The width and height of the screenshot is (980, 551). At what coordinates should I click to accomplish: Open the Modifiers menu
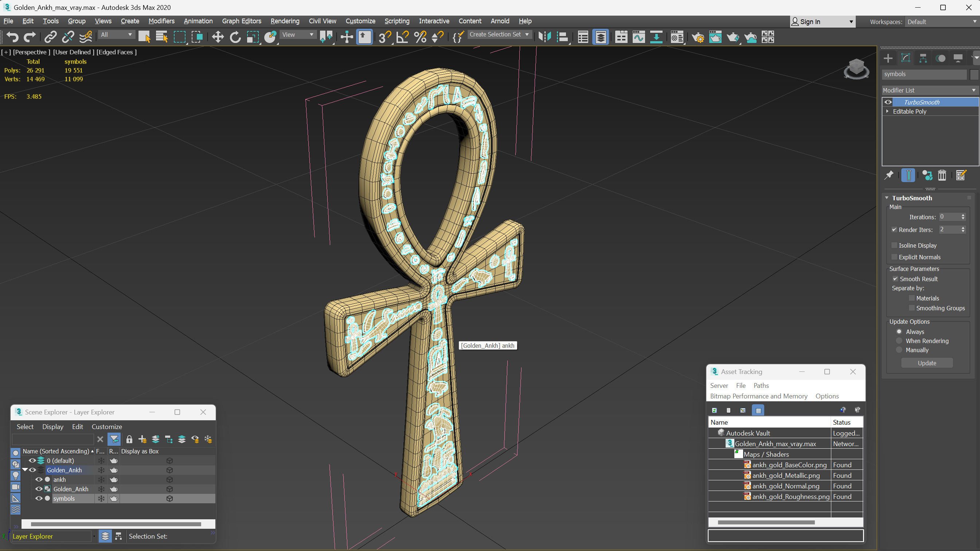161,21
